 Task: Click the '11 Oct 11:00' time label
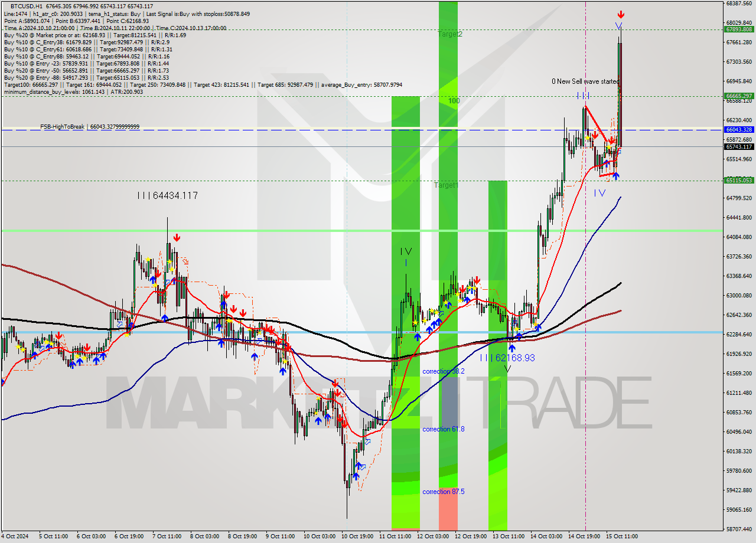coord(395,537)
